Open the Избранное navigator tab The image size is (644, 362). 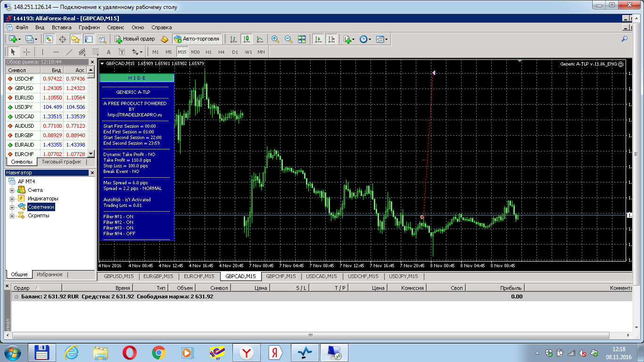(x=50, y=274)
